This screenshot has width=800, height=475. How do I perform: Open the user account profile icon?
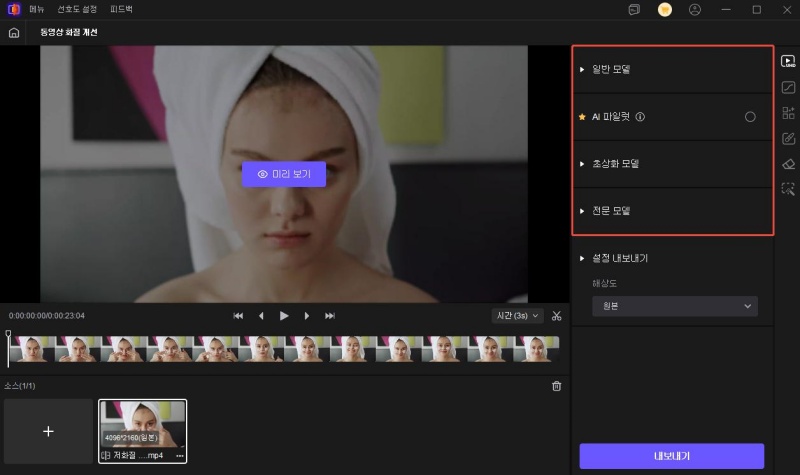tap(695, 10)
